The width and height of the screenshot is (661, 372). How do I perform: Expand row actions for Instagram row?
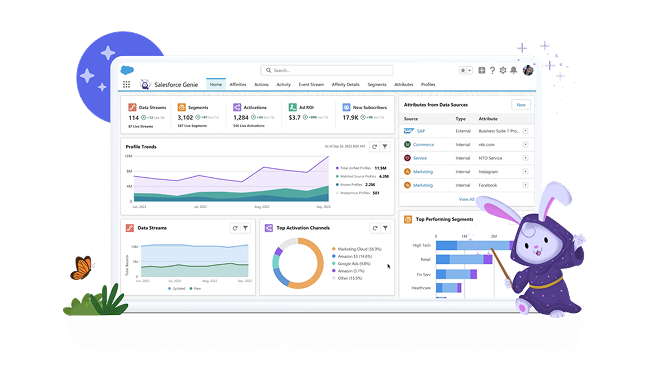point(525,172)
